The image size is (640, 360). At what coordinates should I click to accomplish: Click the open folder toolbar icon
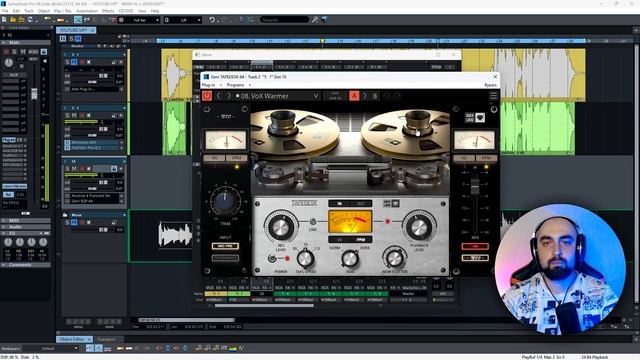pyautogui.click(x=13, y=20)
